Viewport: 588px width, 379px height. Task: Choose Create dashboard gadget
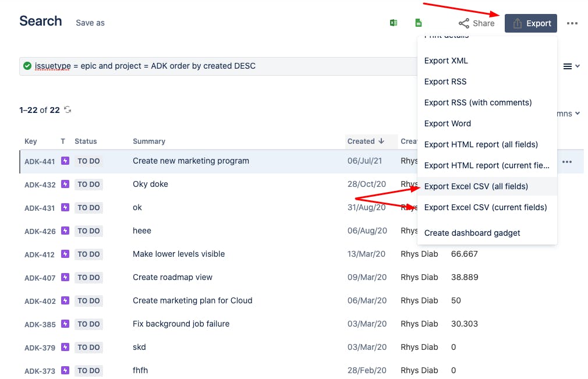click(x=472, y=233)
